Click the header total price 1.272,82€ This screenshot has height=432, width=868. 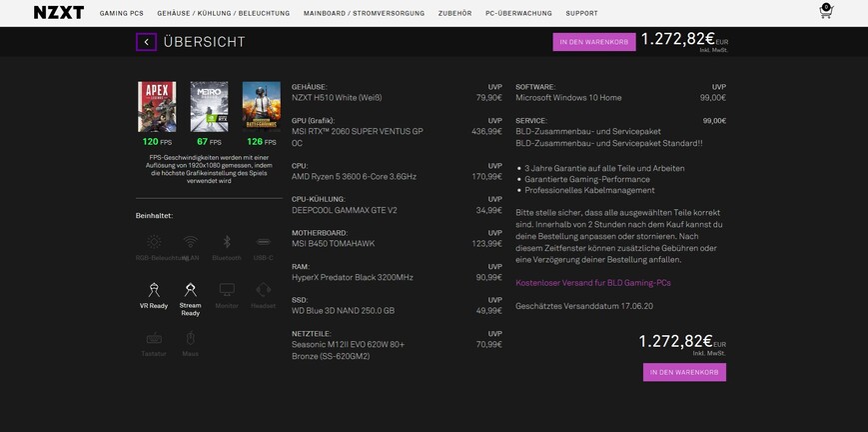pos(678,39)
